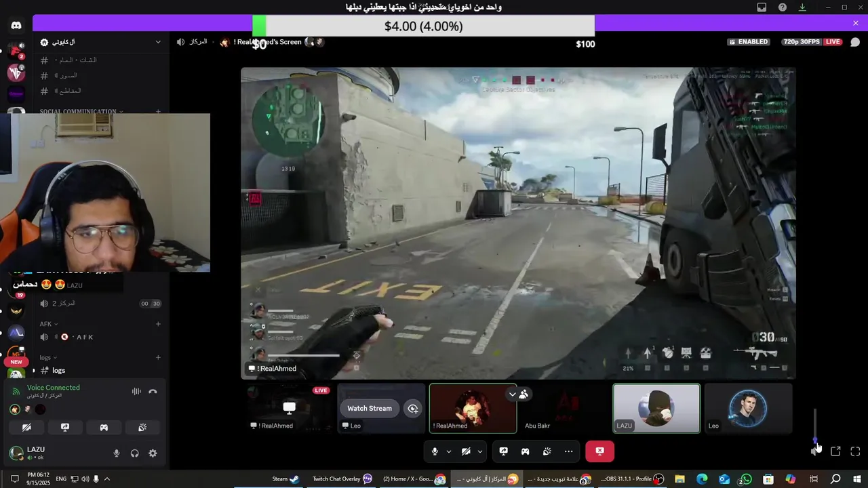Adjust the stream volume slider

pyautogui.click(x=815, y=426)
